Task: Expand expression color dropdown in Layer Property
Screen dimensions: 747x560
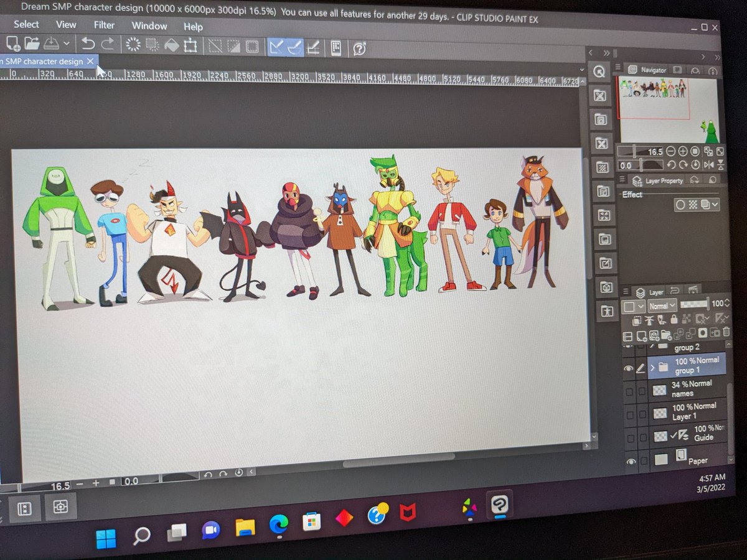Action: click(x=715, y=205)
